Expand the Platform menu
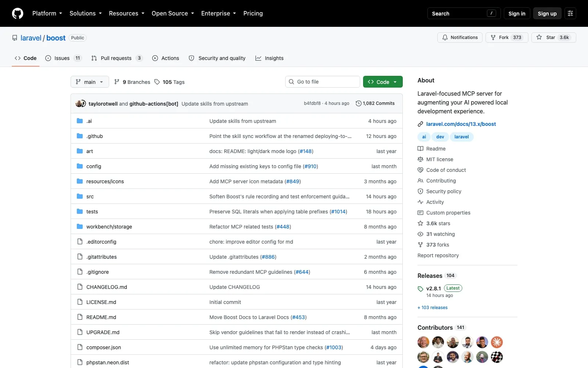Screen dimensions: 588x368 [47, 13]
